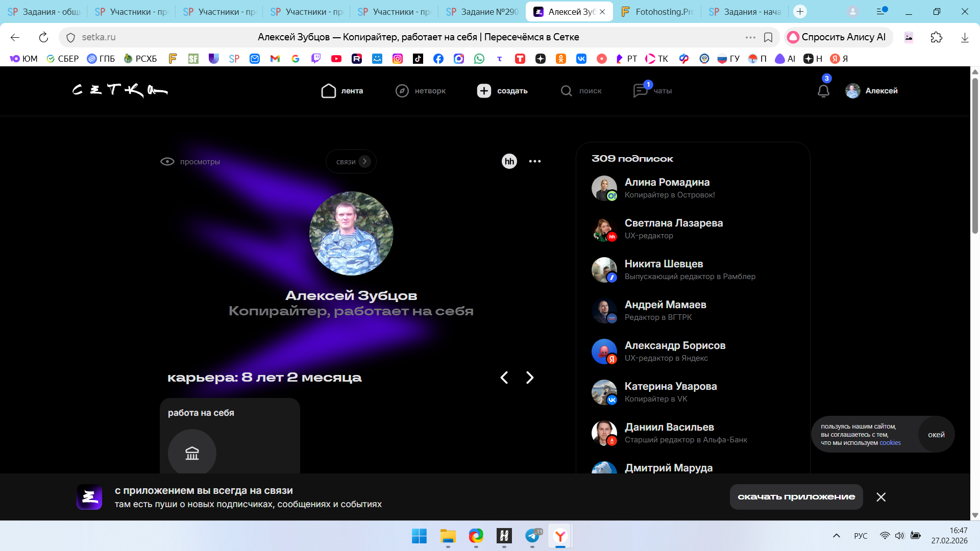Viewport: 980px width, 551px height.
Task: Accept cookies with окей button
Action: [936, 435]
